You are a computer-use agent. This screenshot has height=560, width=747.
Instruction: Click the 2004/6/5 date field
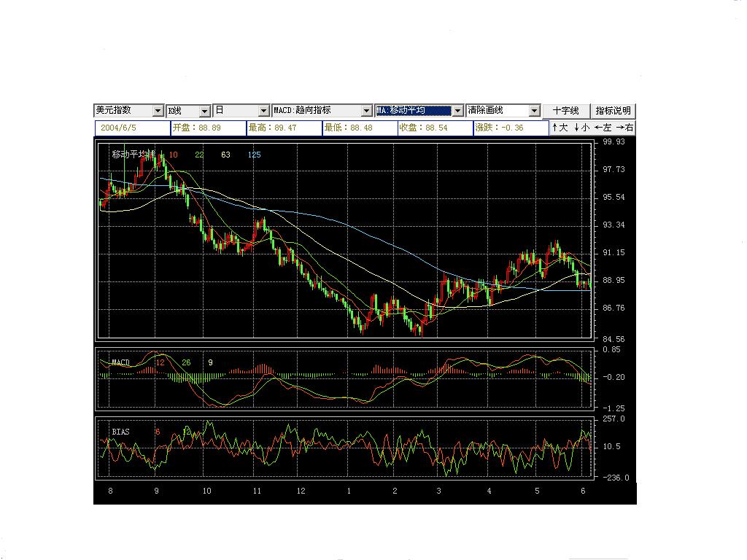tap(133, 128)
